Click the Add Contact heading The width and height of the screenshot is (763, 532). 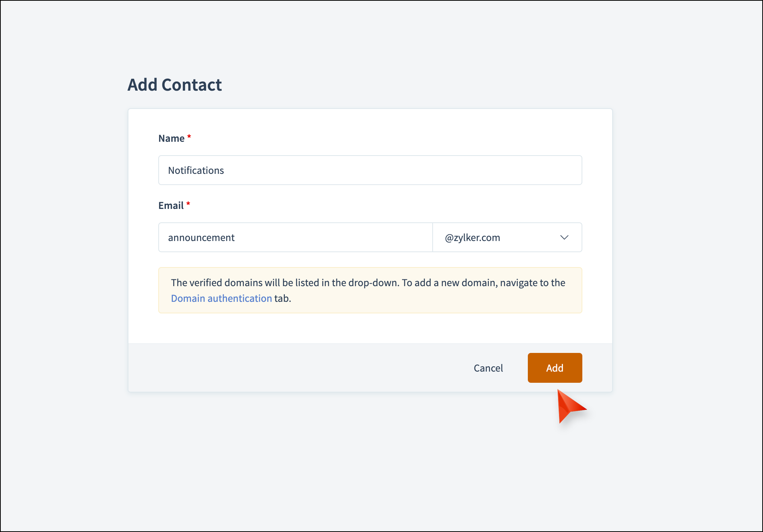click(x=175, y=85)
